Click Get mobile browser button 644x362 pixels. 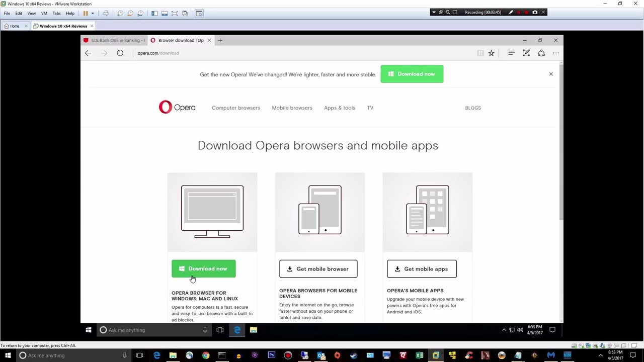(318, 269)
